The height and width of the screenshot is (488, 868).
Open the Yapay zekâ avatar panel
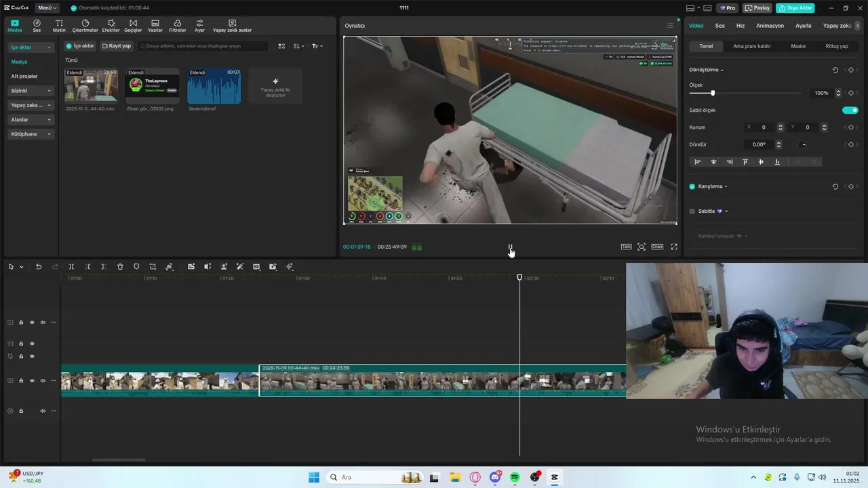(232, 26)
